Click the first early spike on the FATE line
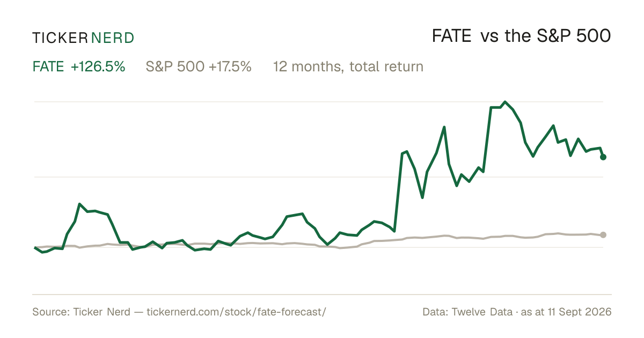The height and width of the screenshot is (338, 644). point(79,204)
